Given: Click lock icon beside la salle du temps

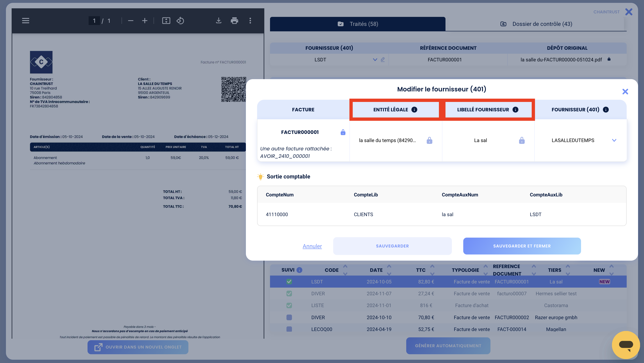Looking at the screenshot, I should coord(429,141).
